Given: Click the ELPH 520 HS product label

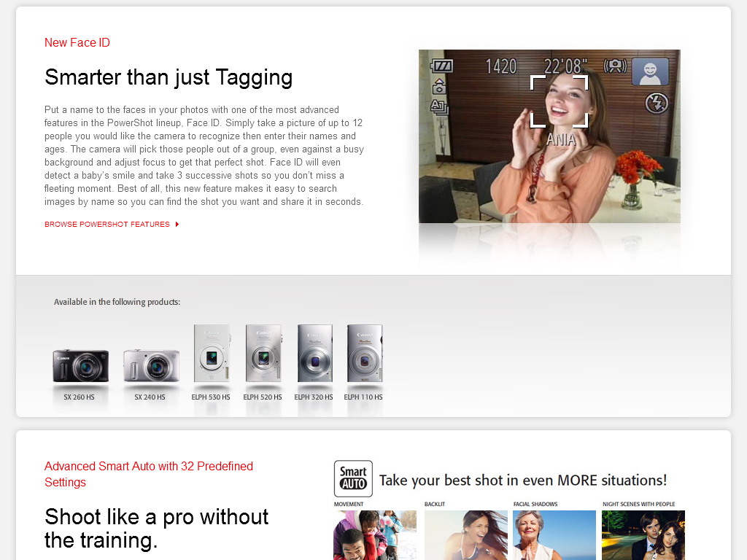Looking at the screenshot, I should tap(263, 397).
